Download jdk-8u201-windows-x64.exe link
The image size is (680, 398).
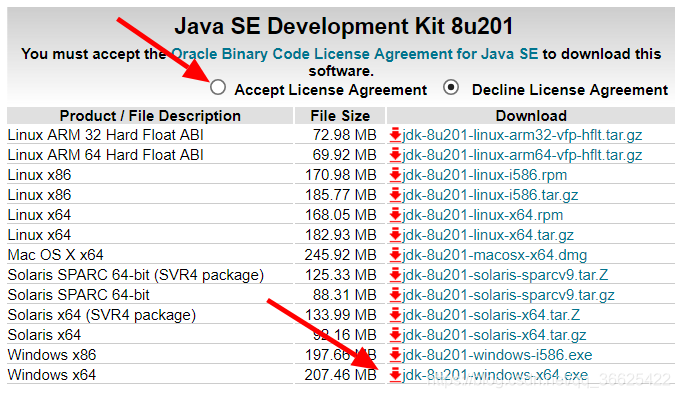point(495,375)
